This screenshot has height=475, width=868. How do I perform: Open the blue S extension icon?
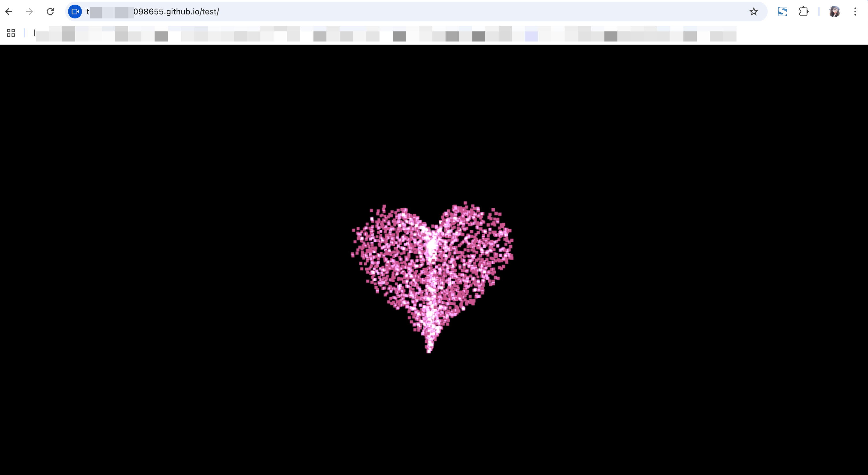(x=782, y=12)
